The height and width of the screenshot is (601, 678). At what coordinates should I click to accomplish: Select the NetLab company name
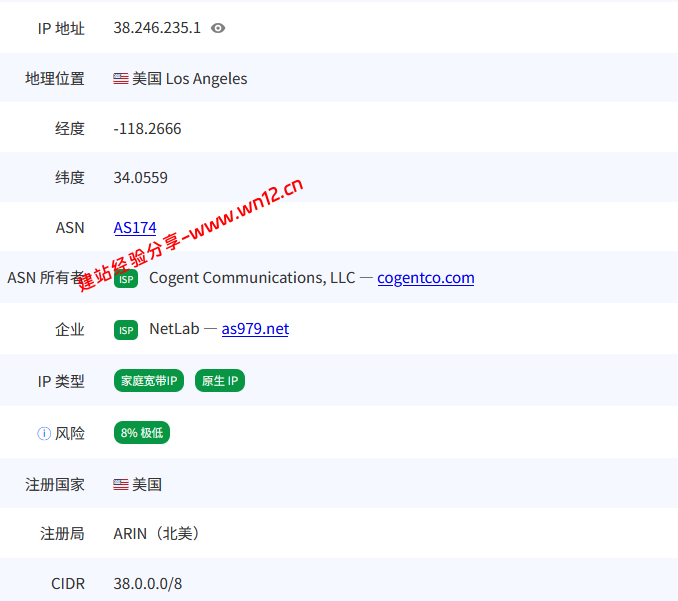[174, 329]
